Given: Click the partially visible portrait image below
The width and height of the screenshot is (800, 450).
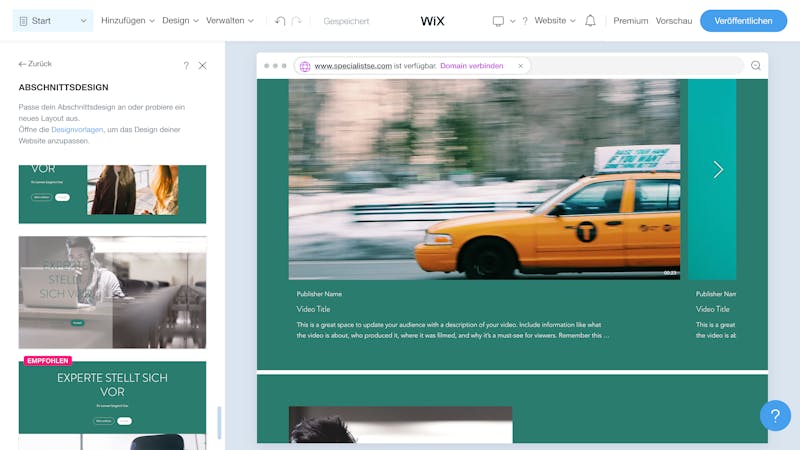Looking at the screenshot, I should pos(401,424).
